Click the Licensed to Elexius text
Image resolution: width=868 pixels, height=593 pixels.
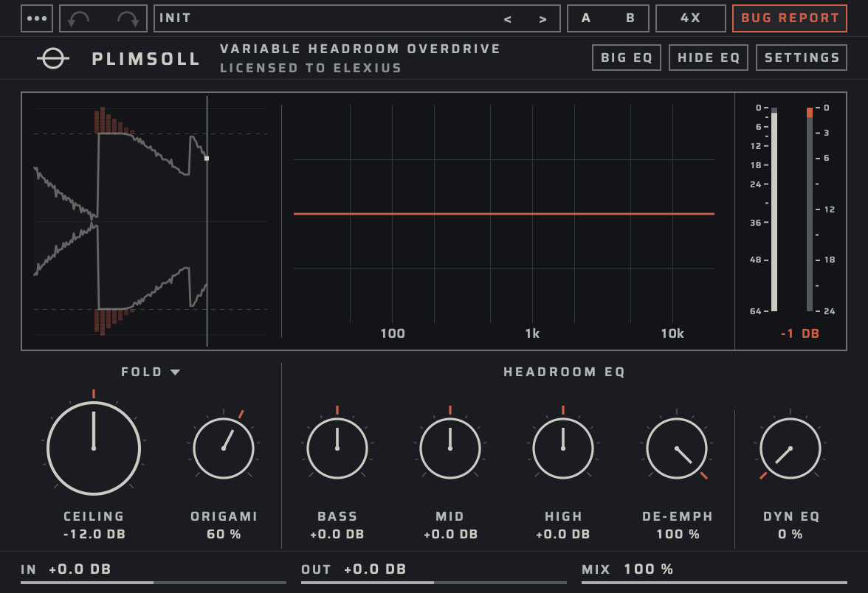(x=311, y=68)
